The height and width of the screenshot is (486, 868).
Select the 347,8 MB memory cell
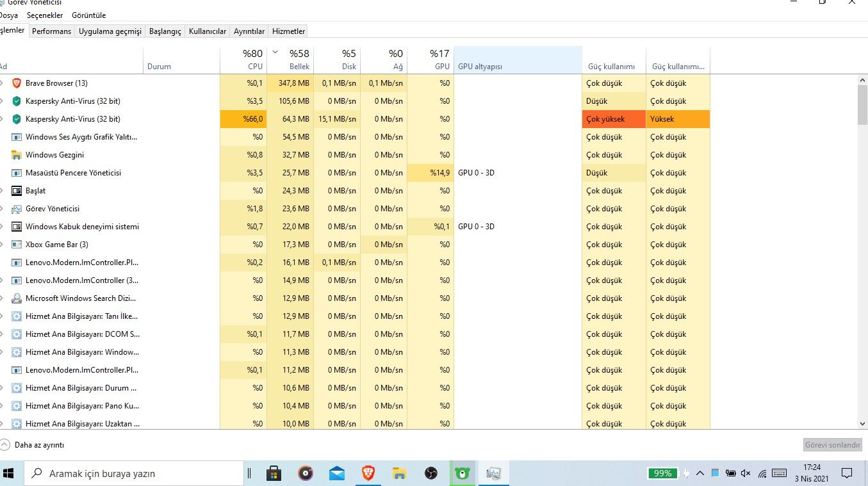coord(290,83)
